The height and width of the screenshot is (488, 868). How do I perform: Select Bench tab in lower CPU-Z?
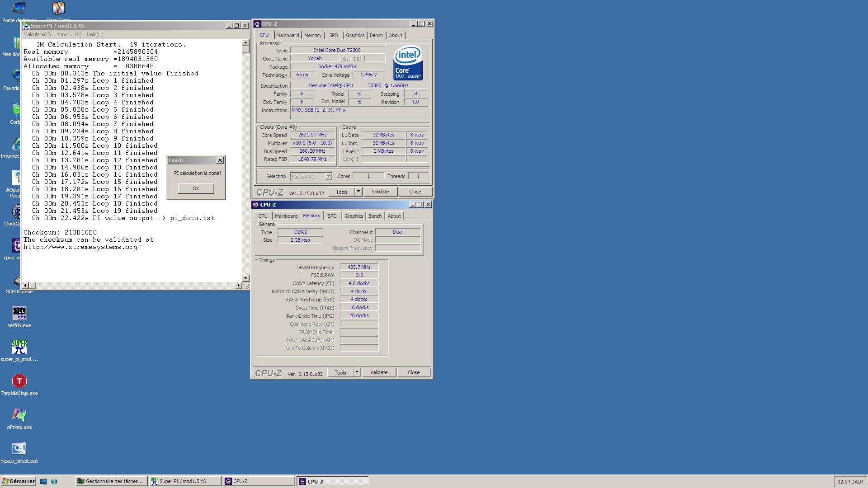click(375, 216)
